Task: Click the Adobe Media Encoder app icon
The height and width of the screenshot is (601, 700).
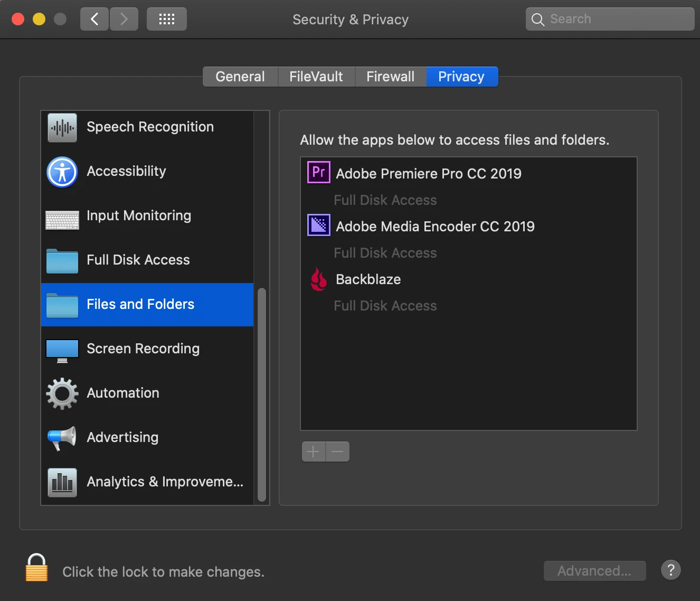Action: point(319,225)
